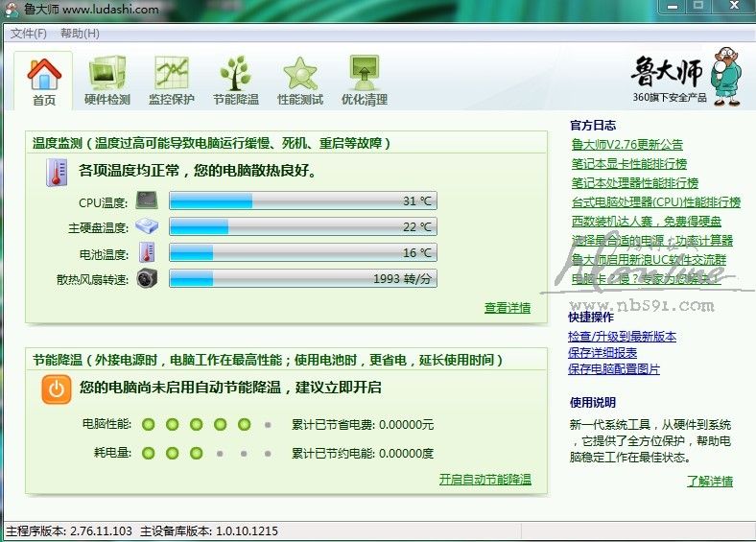Click 检查/升级到最新版本 link
The width and height of the screenshot is (756, 542).
tap(622, 337)
